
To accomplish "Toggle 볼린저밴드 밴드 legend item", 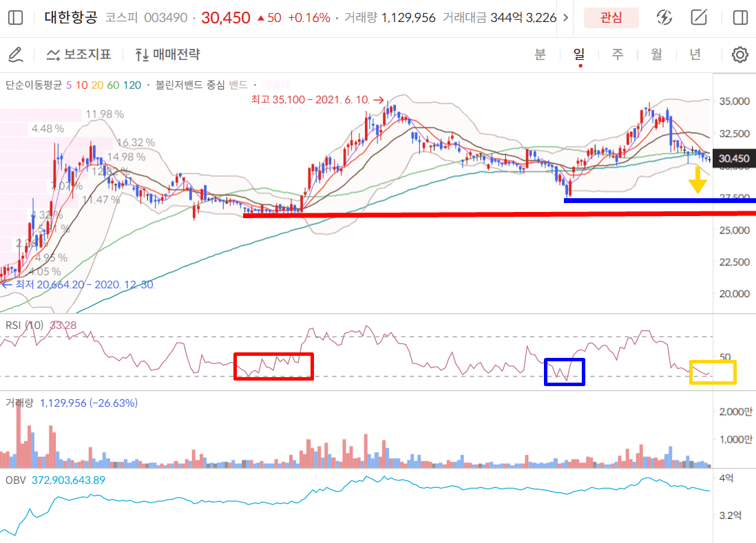I will click(238, 85).
